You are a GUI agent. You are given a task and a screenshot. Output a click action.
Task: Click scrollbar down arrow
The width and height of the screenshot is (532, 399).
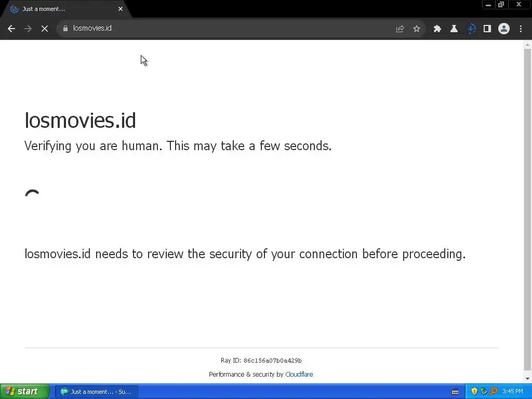(x=527, y=378)
